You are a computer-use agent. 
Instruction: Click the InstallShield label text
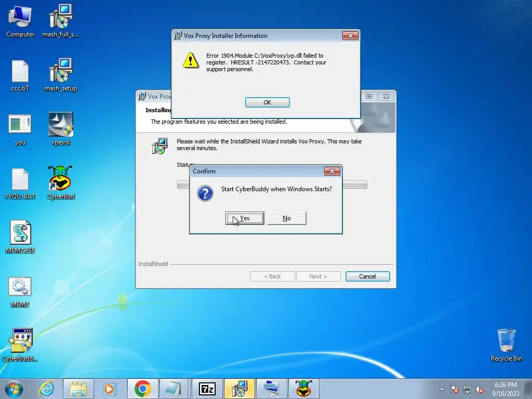[153, 264]
